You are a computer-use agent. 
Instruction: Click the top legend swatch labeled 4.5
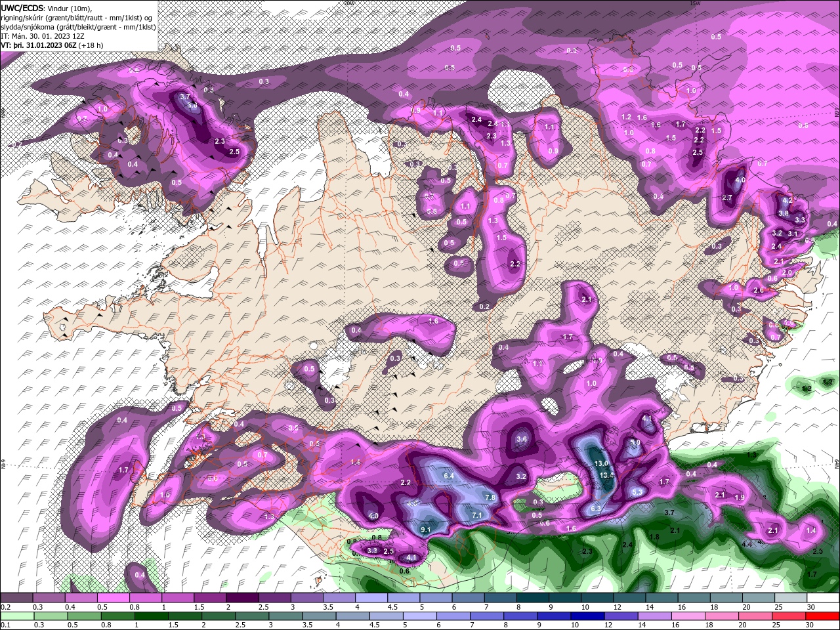404,598
